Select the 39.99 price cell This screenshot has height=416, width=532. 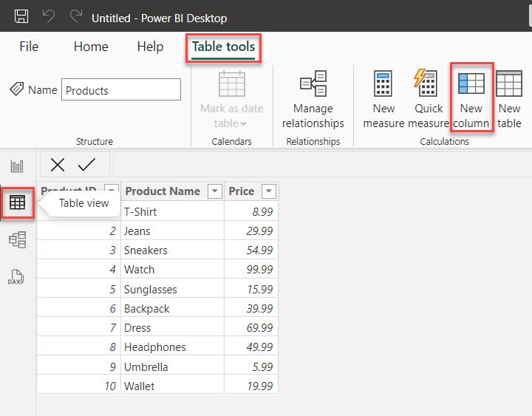tap(251, 308)
